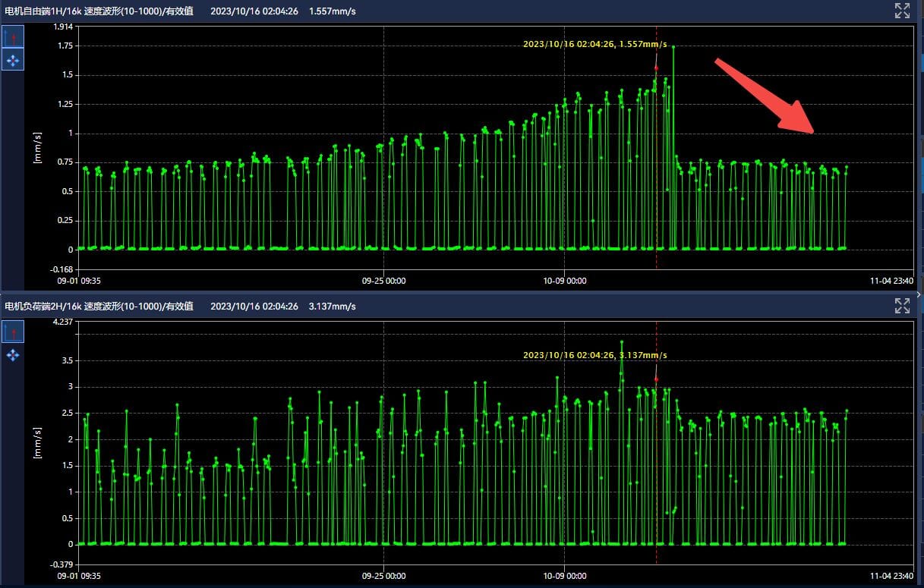924x588 pixels.
Task: Select the pan/move tool in top chart
Action: point(13,59)
